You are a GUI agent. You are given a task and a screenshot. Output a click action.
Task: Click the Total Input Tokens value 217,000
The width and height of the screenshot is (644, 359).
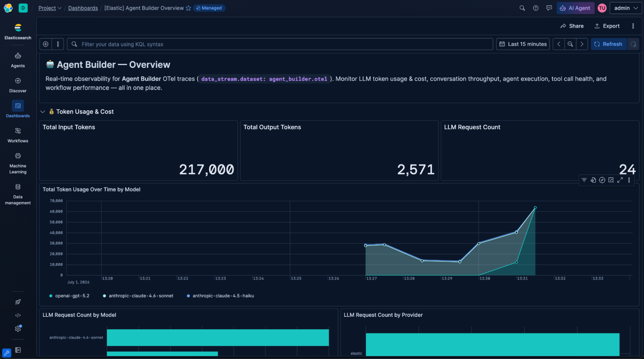tap(207, 169)
